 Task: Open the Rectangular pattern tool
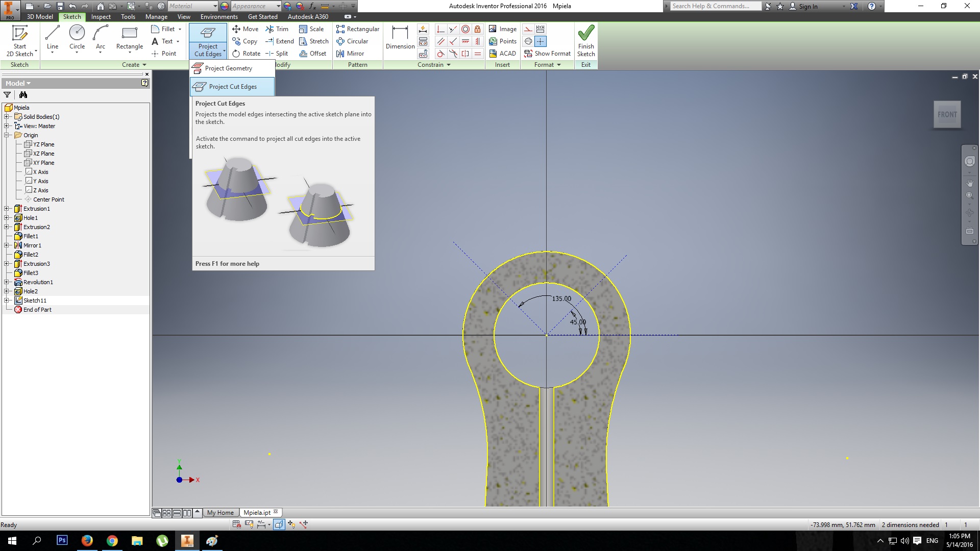tap(357, 29)
